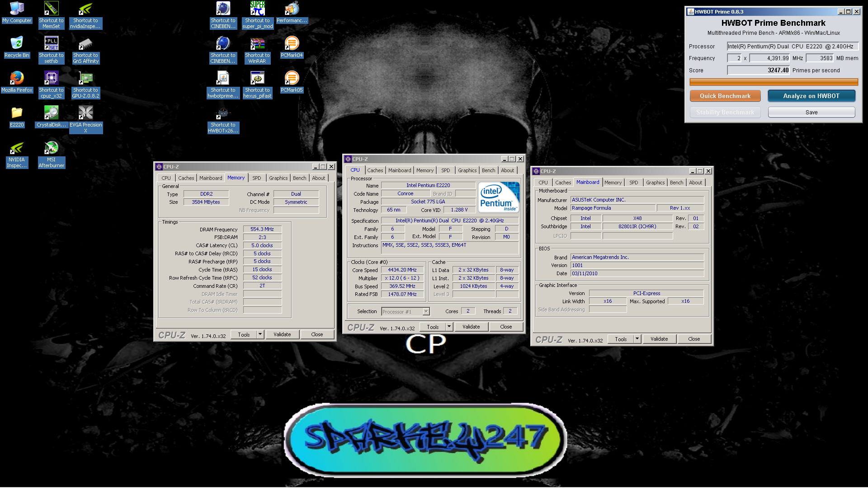Image resolution: width=868 pixels, height=488 pixels.
Task: Launch the first CINEBENCH shortcut in top row
Action: (x=223, y=15)
